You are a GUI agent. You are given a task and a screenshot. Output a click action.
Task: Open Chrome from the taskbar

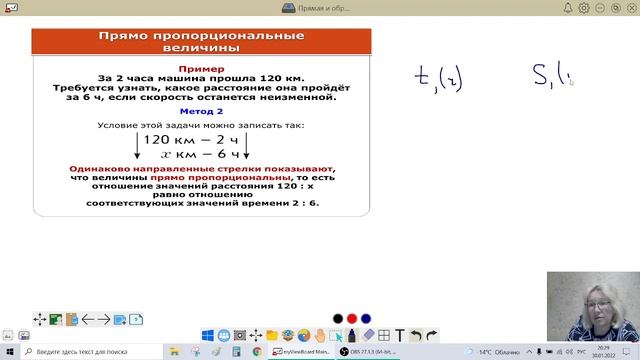pos(257,351)
